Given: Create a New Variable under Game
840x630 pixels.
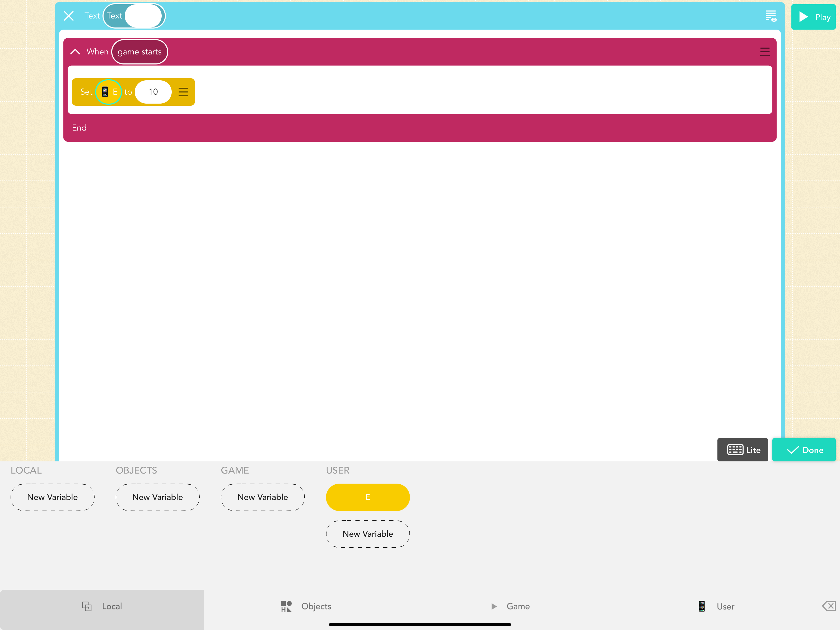Looking at the screenshot, I should tap(262, 497).
